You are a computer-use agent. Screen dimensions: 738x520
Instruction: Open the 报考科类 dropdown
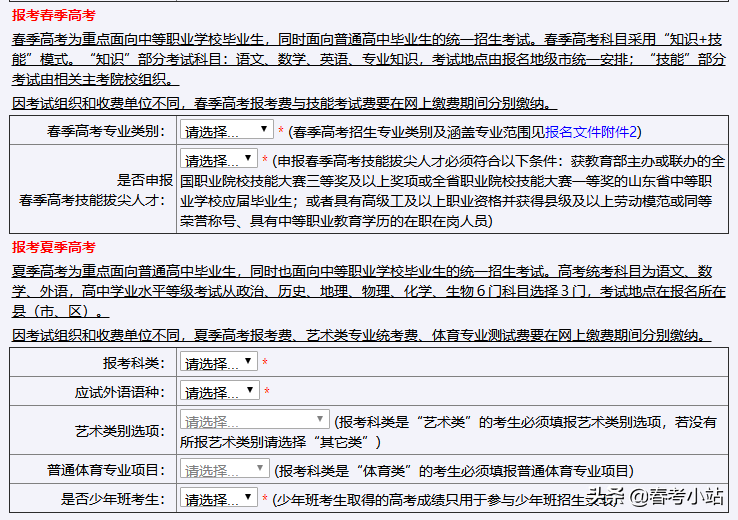[x=218, y=362]
